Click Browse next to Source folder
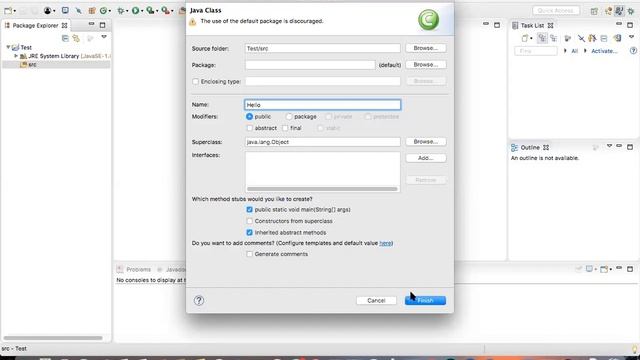This screenshot has height=360, width=640. [x=426, y=48]
